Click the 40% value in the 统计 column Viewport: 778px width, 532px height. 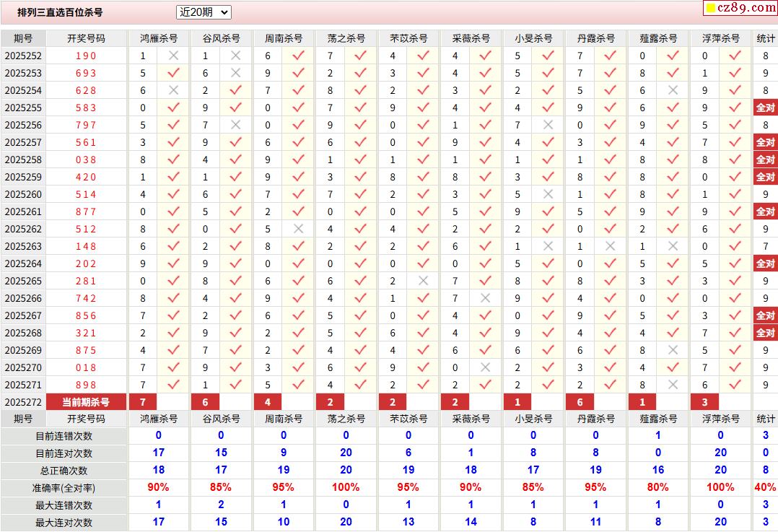pos(765,487)
